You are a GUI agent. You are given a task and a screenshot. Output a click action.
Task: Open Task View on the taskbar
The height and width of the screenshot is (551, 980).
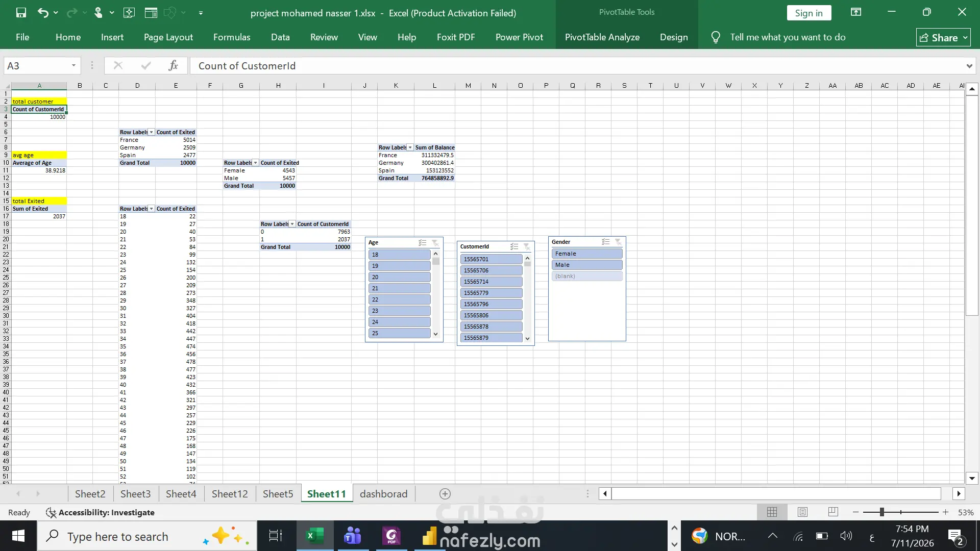[x=276, y=536]
